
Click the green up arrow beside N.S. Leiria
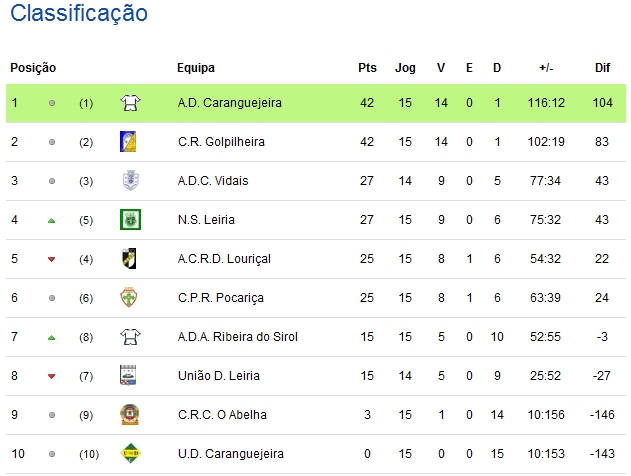click(52, 220)
